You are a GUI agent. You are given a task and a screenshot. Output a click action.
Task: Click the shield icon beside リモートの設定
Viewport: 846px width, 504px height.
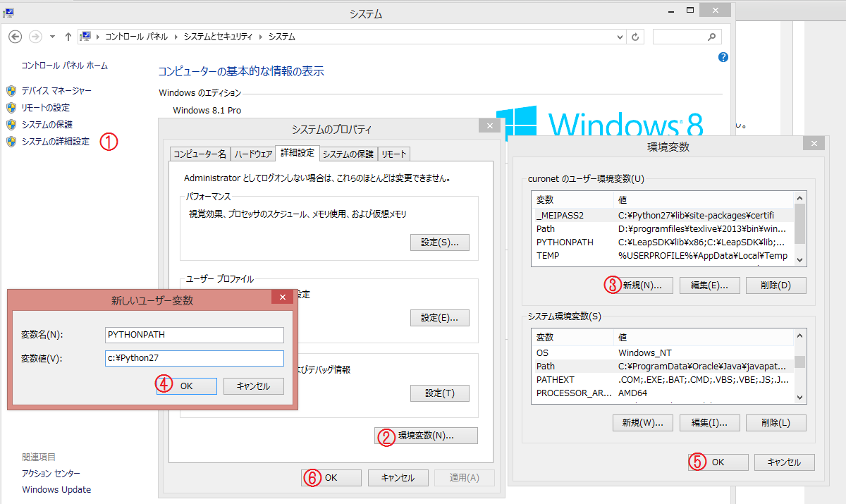(x=11, y=108)
